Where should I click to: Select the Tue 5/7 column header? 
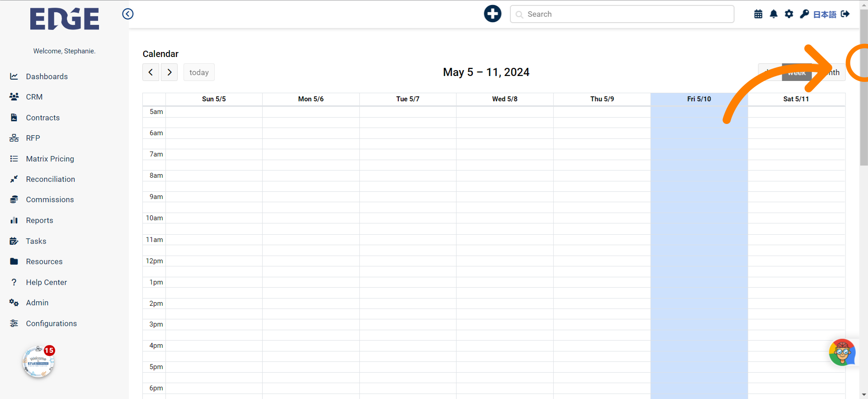(x=408, y=99)
